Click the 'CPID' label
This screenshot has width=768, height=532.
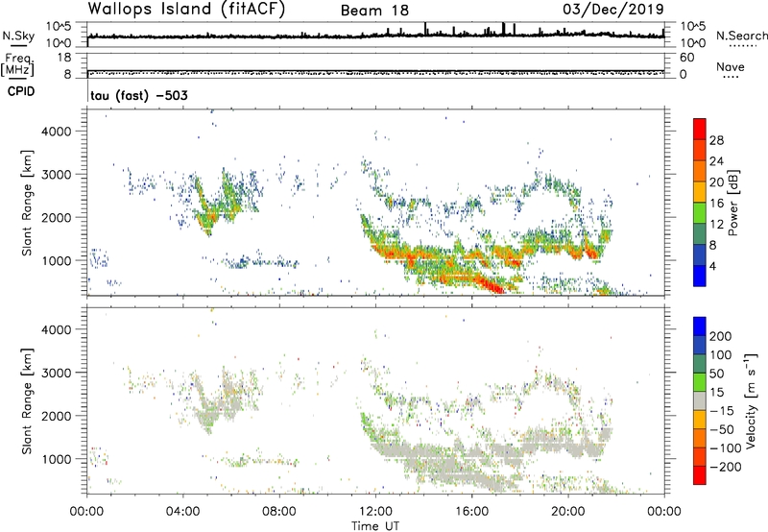tap(21, 91)
